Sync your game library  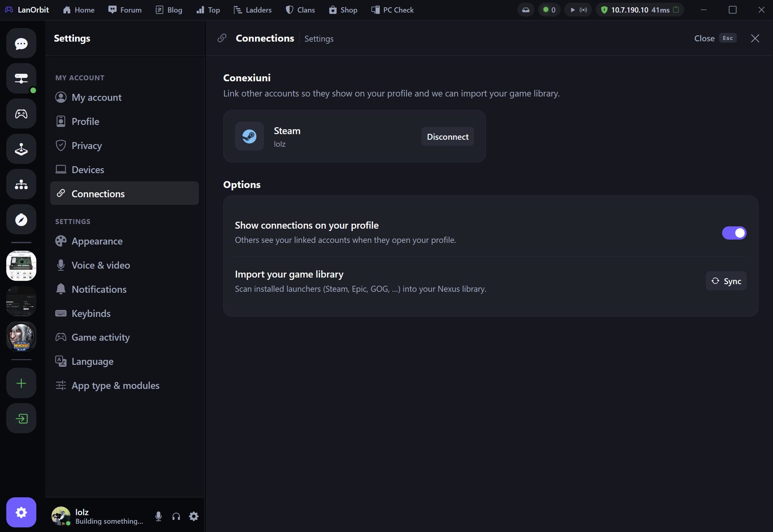[726, 281]
